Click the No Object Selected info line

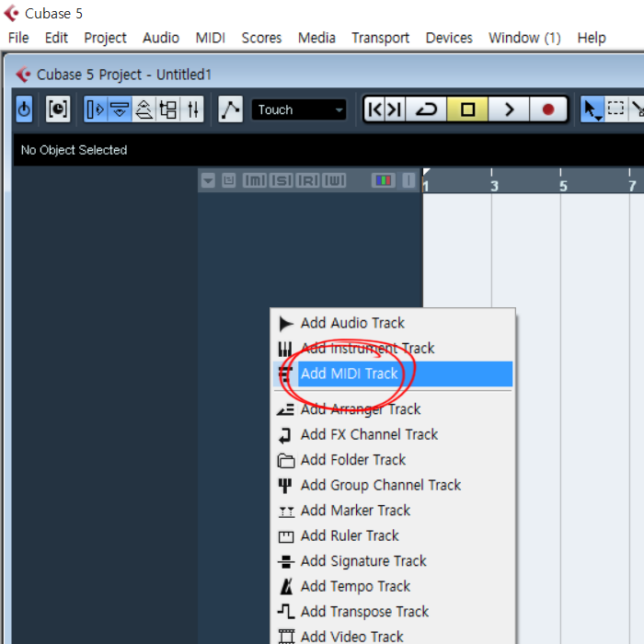click(74, 150)
